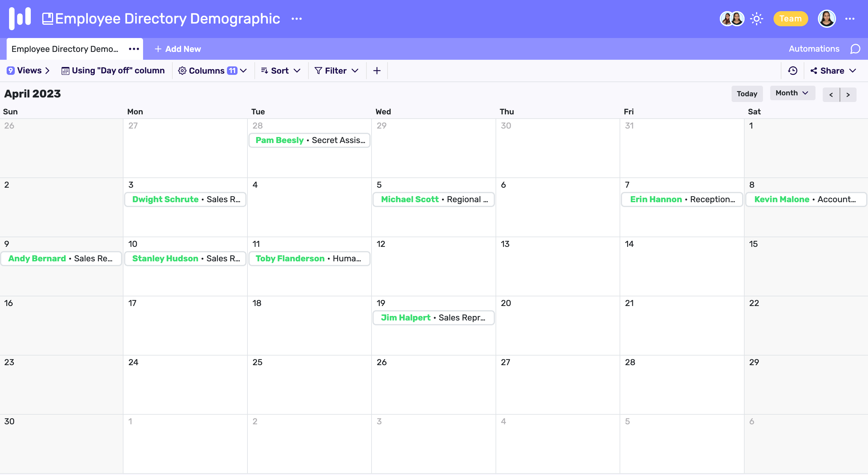Open the user profile avatar
The width and height of the screenshot is (868, 475).
click(x=827, y=18)
